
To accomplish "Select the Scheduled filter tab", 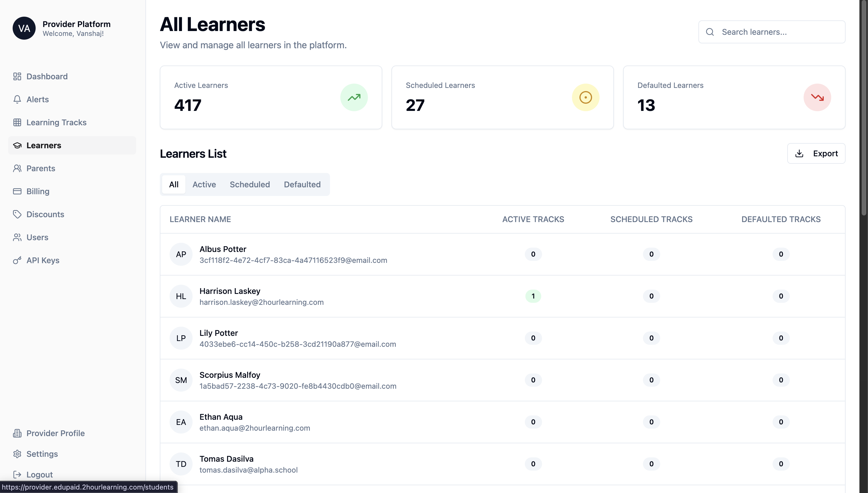I will pyautogui.click(x=249, y=184).
